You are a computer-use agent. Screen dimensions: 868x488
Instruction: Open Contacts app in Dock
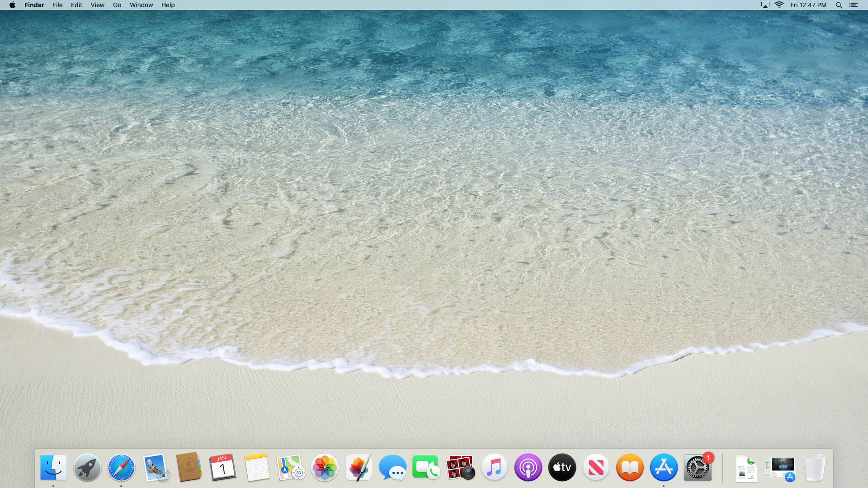pyautogui.click(x=189, y=467)
